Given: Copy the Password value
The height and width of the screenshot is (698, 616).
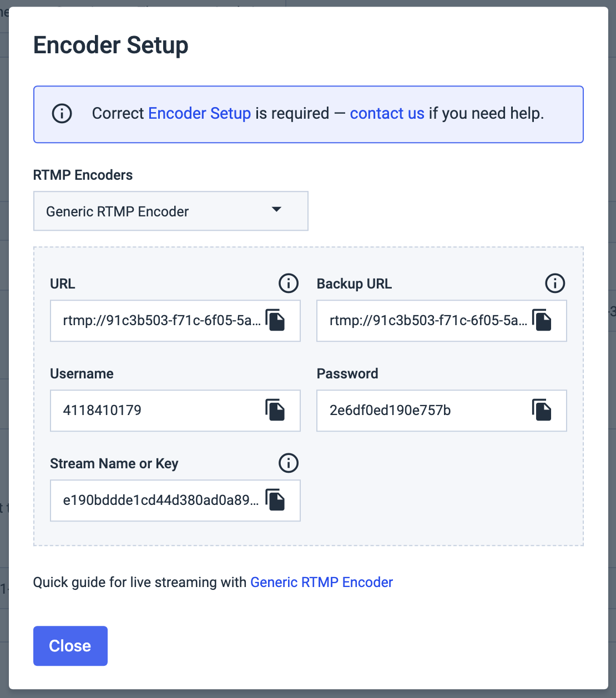Looking at the screenshot, I should tap(542, 410).
